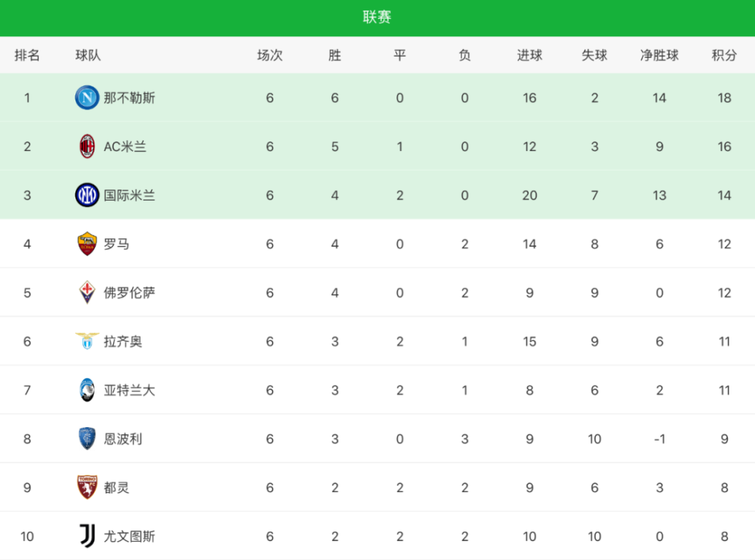This screenshot has height=560, width=755.
Task: Click the 排名 column header
Action: [27, 55]
